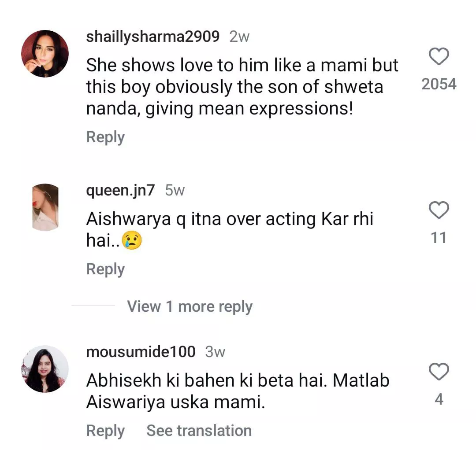Viewport: 476px width, 450px height.
Task: Open queen.jn7's profile picture
Action: click(45, 207)
